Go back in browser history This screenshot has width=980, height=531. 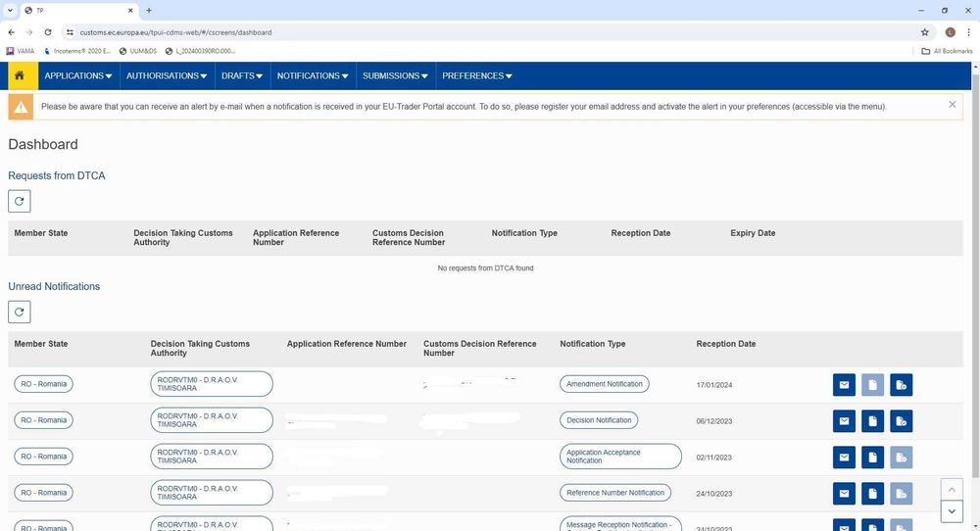[11, 32]
